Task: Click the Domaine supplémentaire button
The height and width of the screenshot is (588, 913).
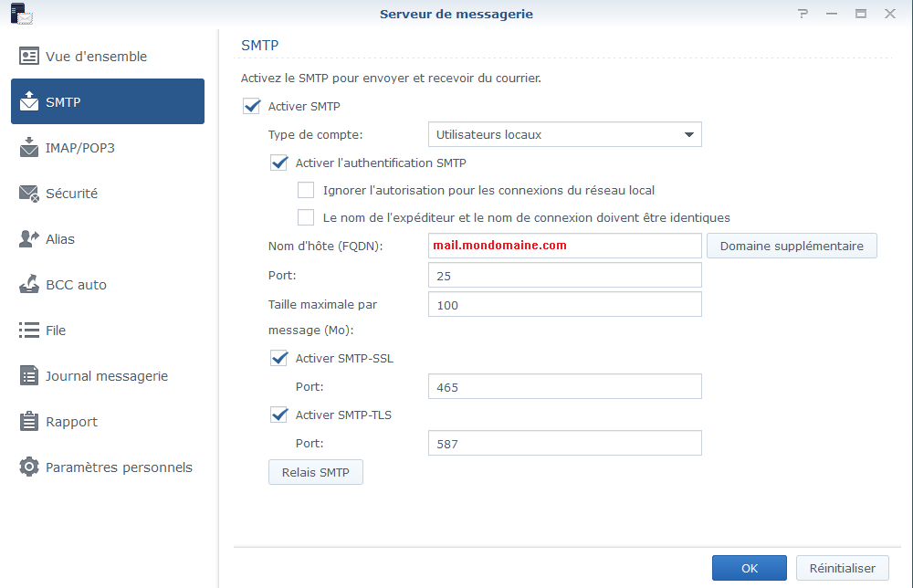Action: pyautogui.click(x=792, y=246)
